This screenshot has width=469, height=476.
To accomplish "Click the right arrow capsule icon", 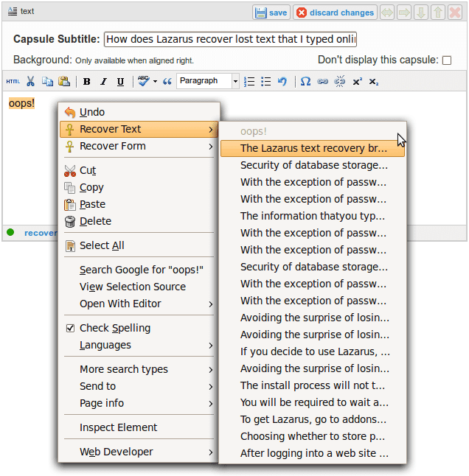I will 404,13.
